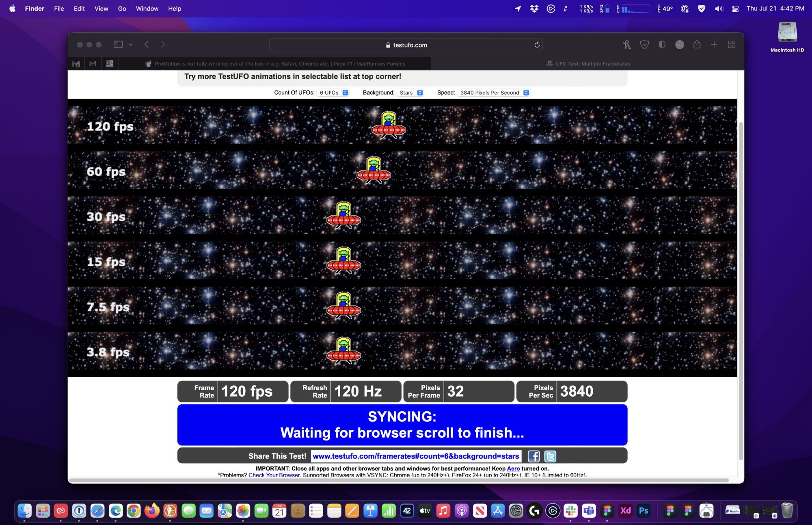The image size is (812, 525).
Task: Follow the Aero hyperlink
Action: (513, 469)
